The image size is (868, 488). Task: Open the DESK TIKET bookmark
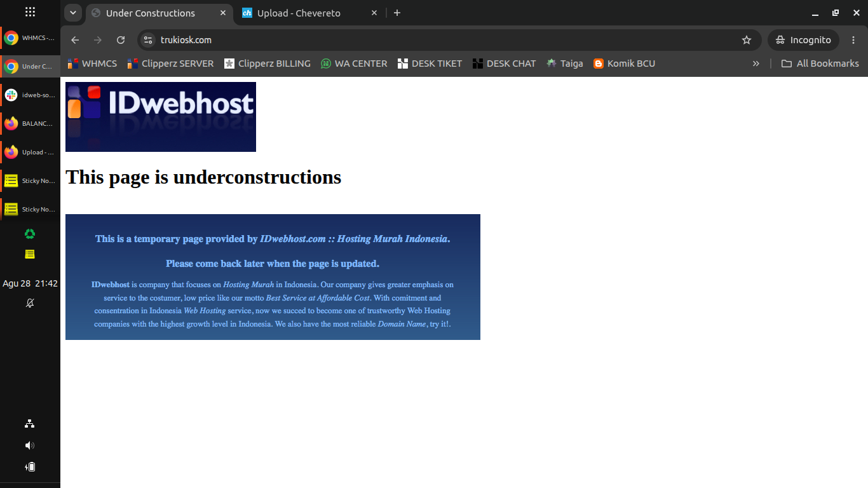[x=430, y=64]
